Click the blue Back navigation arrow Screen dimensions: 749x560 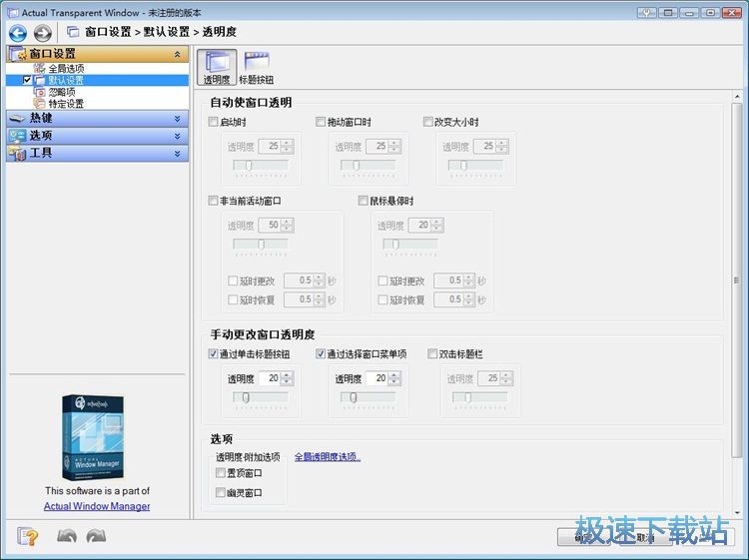[17, 33]
